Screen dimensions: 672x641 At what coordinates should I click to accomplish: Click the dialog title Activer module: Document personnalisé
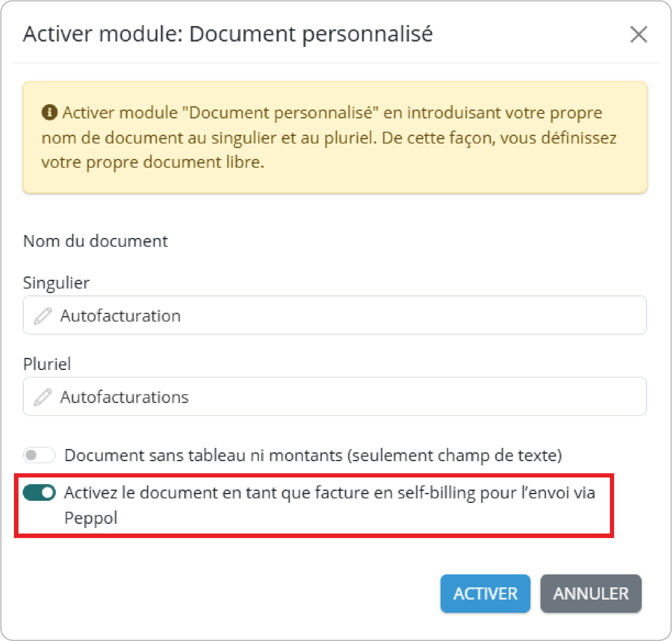[228, 34]
